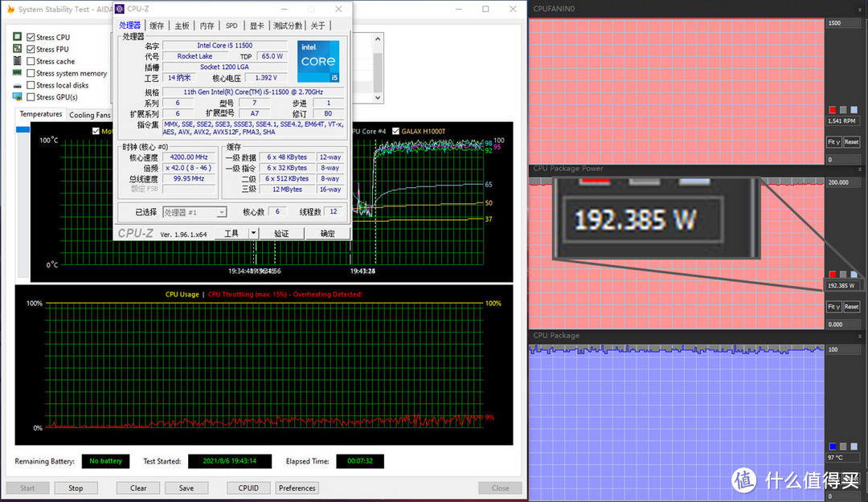Click Fit y on the CPU Package Power graph
The width and height of the screenshot is (868, 502).
click(x=833, y=306)
